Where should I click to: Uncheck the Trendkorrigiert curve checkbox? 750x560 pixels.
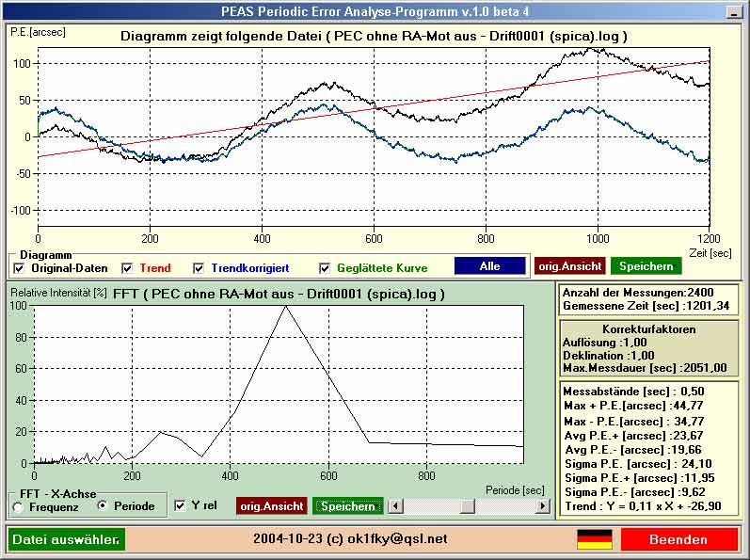point(199,268)
